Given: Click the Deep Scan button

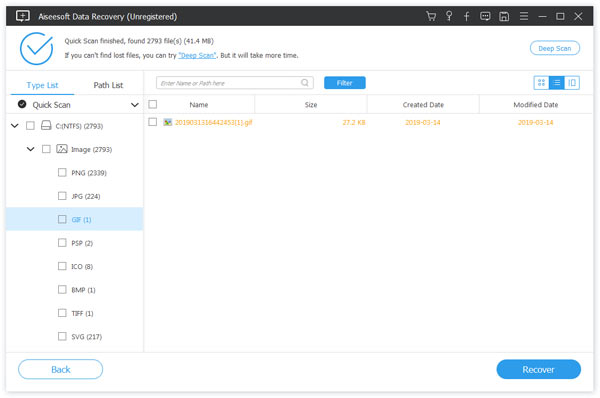Looking at the screenshot, I should tap(555, 48).
